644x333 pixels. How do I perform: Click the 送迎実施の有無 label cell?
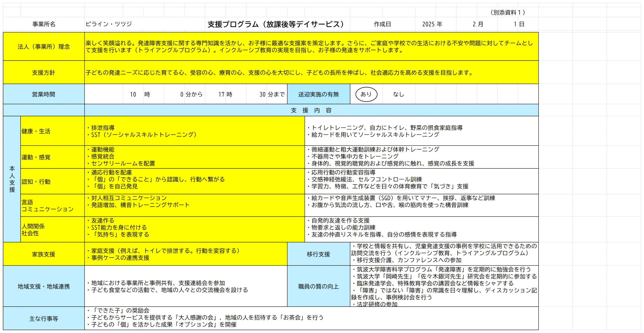click(x=318, y=94)
